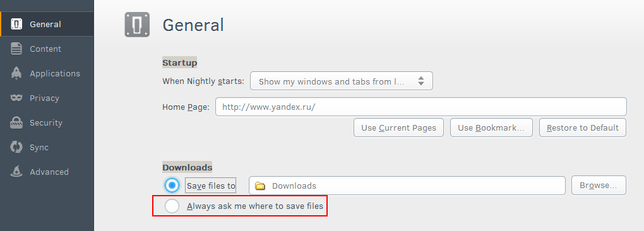Click the Use Current Pages button
This screenshot has width=644, height=231.
[399, 127]
